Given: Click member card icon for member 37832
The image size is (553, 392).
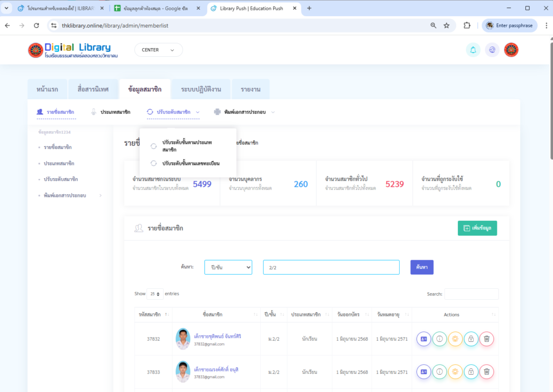Looking at the screenshot, I should (424, 339).
